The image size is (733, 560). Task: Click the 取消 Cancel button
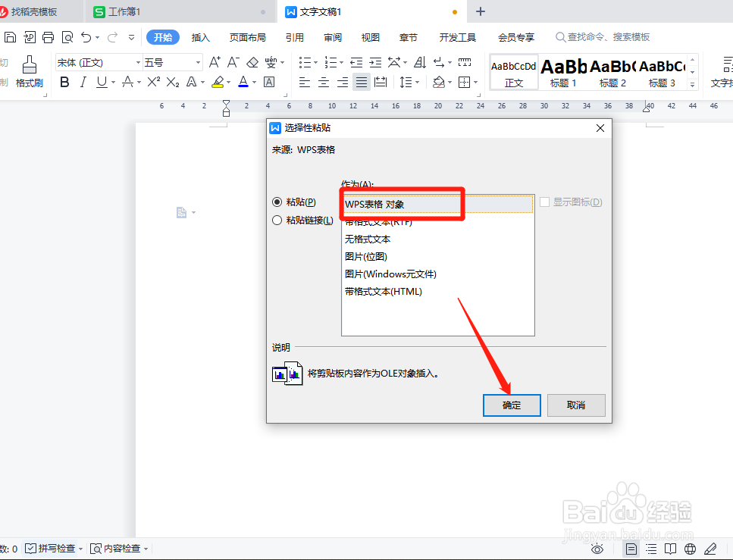pos(576,405)
